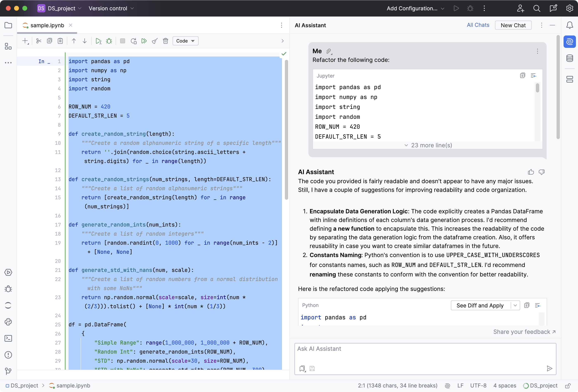Screen dimensions: 578x392
Task: Click the sample.ipynb file tab
Action: tap(47, 25)
